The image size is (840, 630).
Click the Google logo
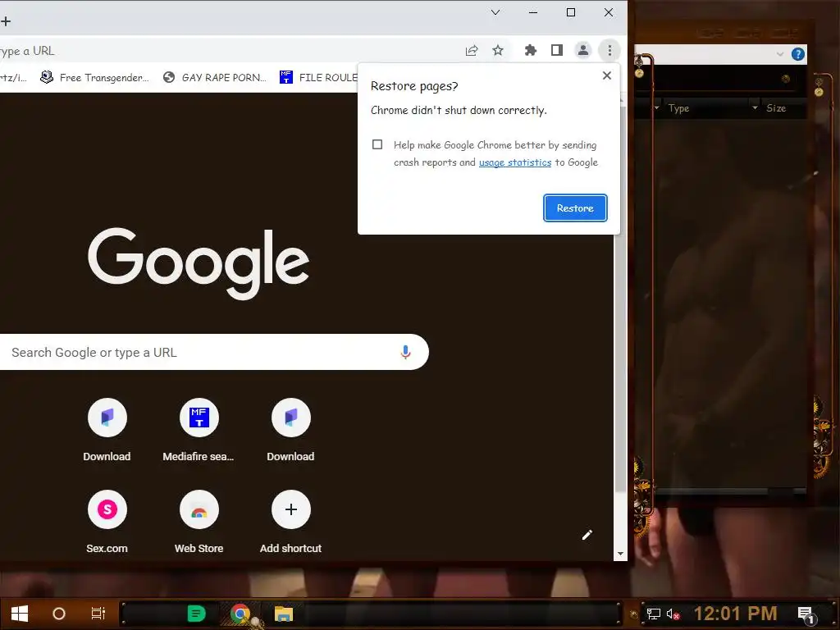click(199, 263)
